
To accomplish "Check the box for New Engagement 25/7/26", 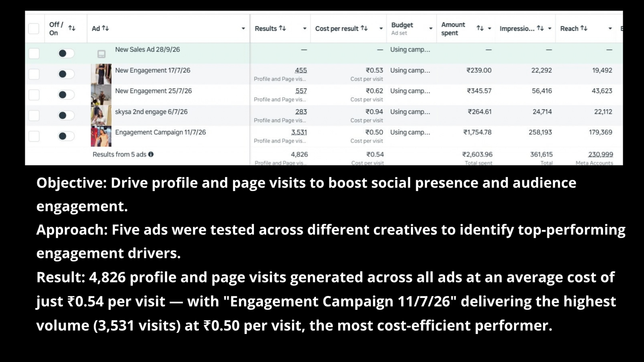I will pyautogui.click(x=34, y=95).
